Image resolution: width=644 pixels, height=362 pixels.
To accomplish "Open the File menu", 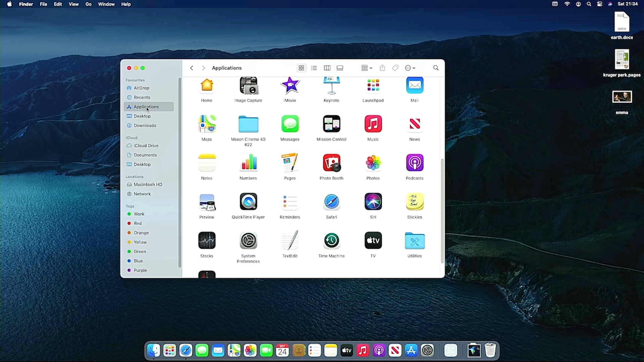I will pos(43,4).
